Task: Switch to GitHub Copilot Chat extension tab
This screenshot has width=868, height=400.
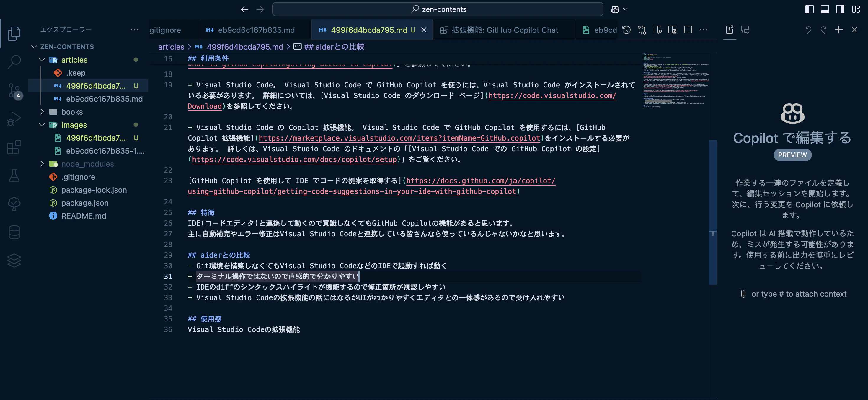Action: (504, 30)
